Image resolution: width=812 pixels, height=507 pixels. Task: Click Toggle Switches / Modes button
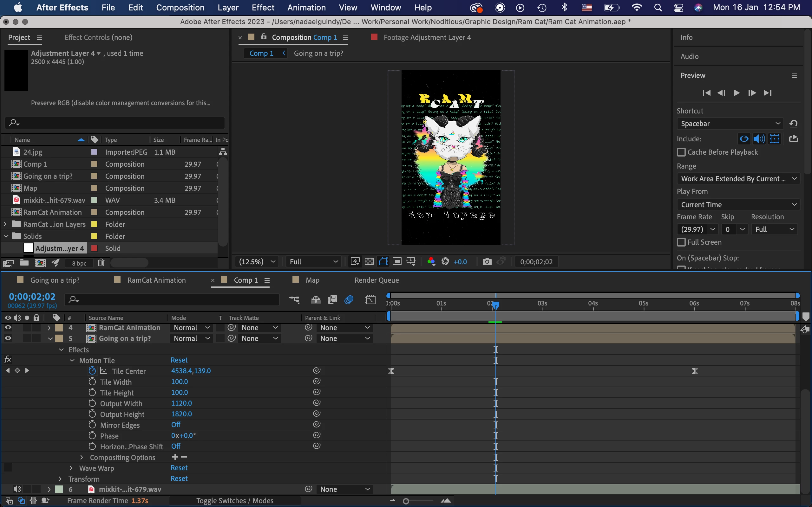point(234,501)
